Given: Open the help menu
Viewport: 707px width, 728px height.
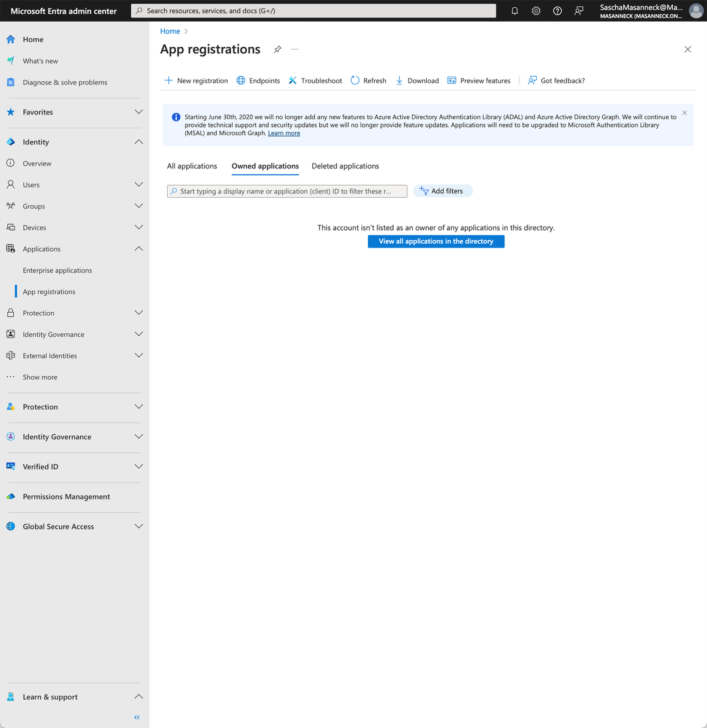Looking at the screenshot, I should (x=557, y=10).
